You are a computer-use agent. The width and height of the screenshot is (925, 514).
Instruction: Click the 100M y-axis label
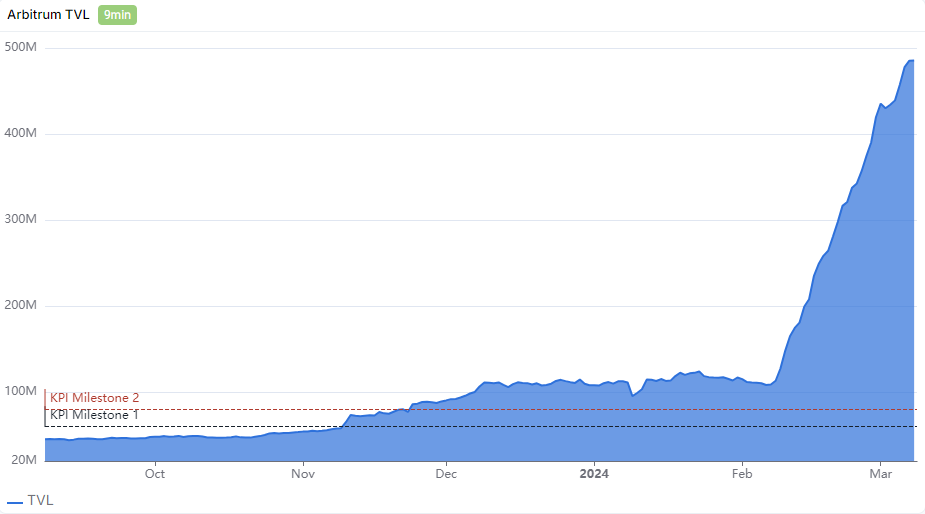click(21, 391)
